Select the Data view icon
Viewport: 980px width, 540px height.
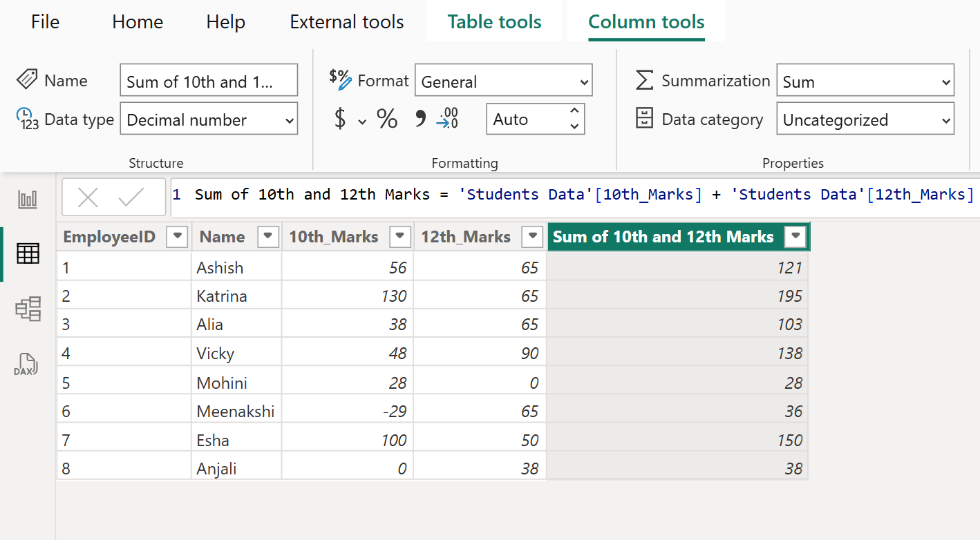27,253
